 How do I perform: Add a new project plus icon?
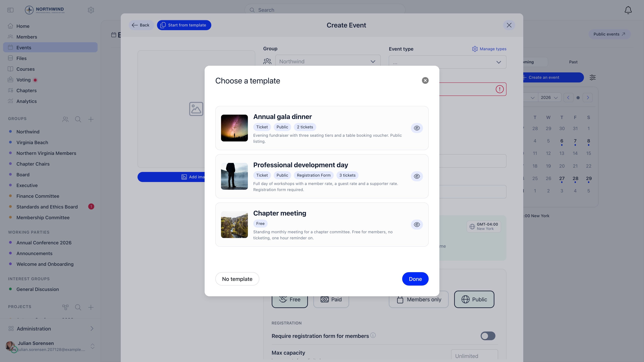tap(91, 307)
